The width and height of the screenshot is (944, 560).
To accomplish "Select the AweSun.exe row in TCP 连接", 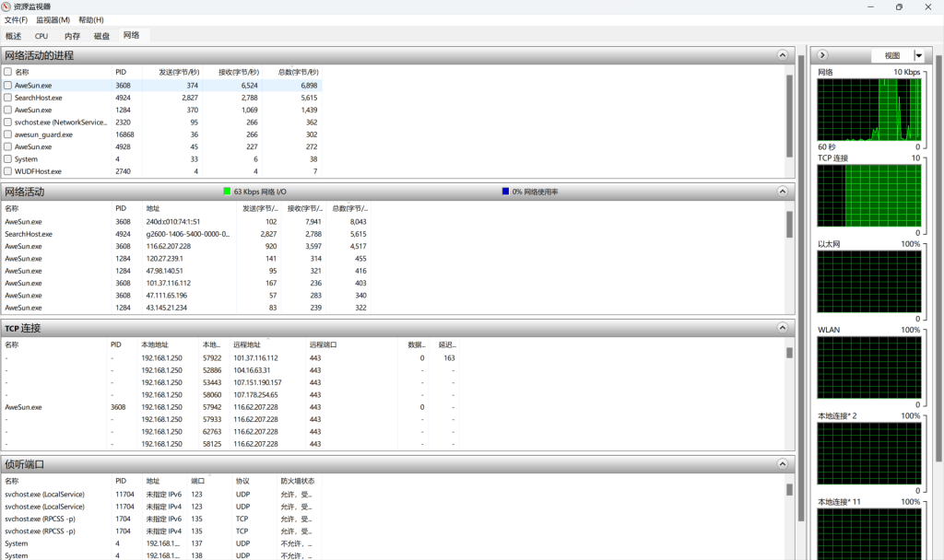I will tap(24, 406).
